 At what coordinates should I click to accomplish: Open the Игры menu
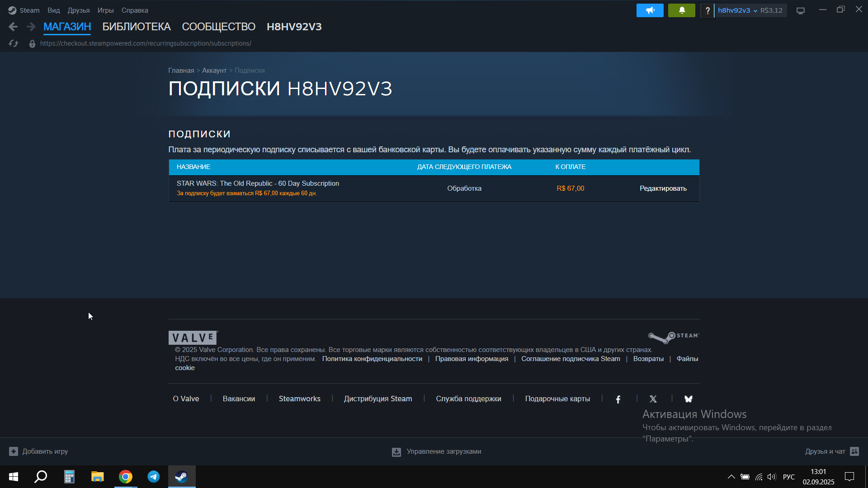tap(105, 10)
